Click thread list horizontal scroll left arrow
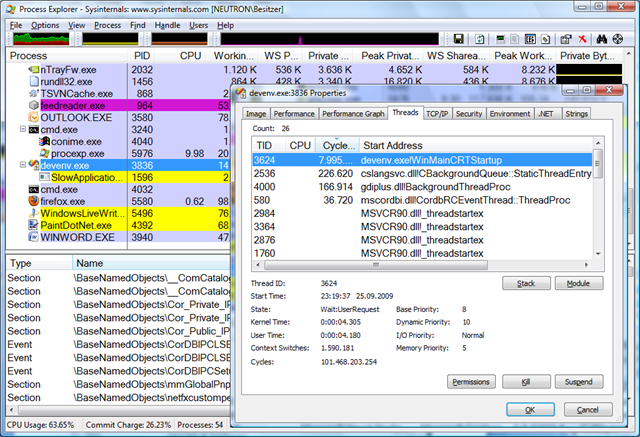The image size is (640, 437). [258, 265]
